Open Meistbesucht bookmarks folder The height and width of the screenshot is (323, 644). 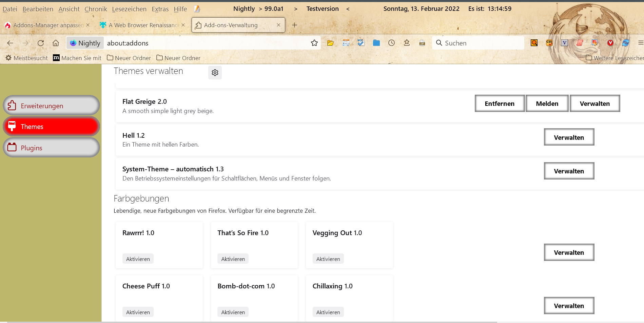tap(27, 58)
